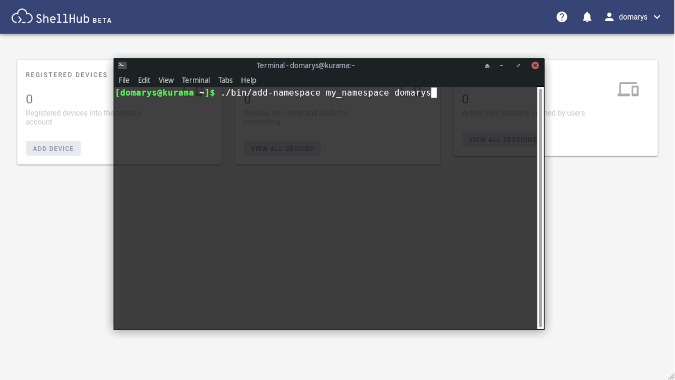Click the devices icon on sessions card
675x380 pixels.
point(628,89)
